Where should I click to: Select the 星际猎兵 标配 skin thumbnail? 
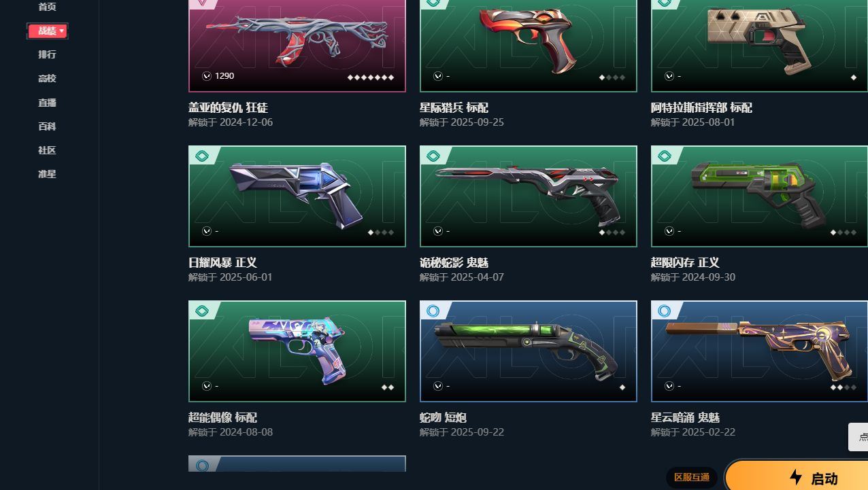529,45
